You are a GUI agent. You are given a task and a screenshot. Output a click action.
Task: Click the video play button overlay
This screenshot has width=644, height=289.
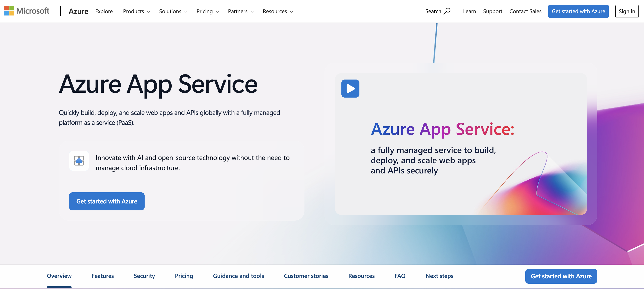(350, 88)
